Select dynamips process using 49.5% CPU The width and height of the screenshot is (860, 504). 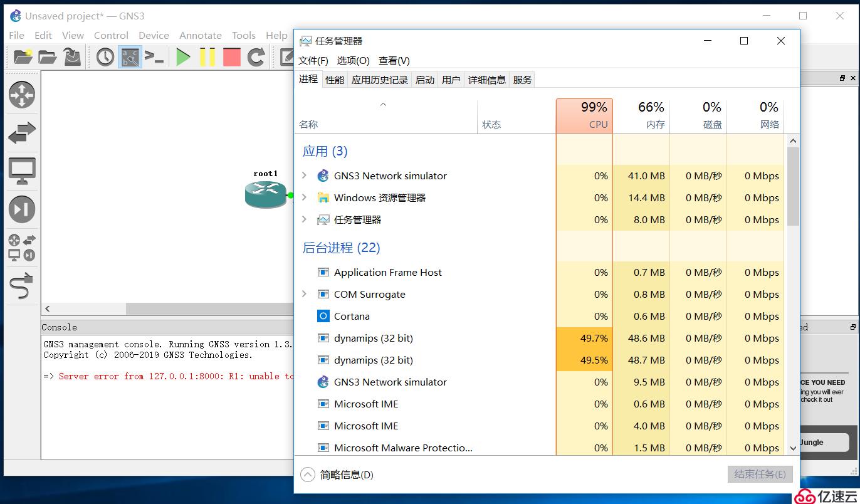tap(540, 360)
